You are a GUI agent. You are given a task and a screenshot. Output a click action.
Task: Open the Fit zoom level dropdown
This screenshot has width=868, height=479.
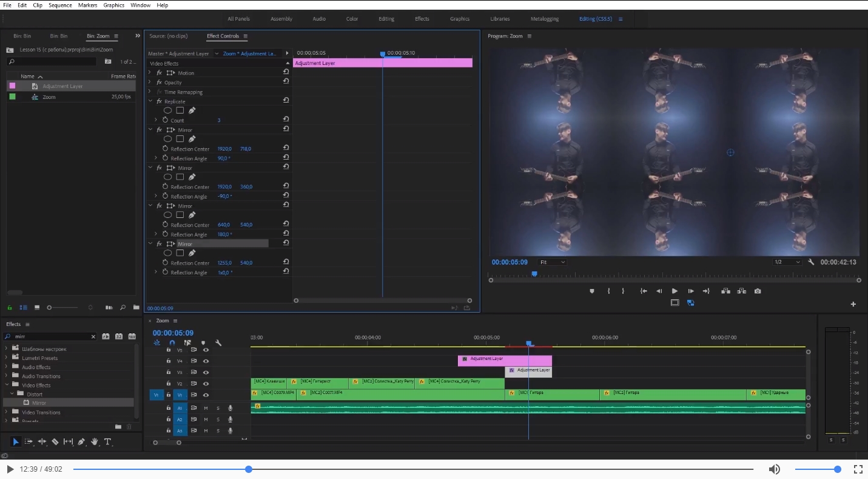point(552,262)
